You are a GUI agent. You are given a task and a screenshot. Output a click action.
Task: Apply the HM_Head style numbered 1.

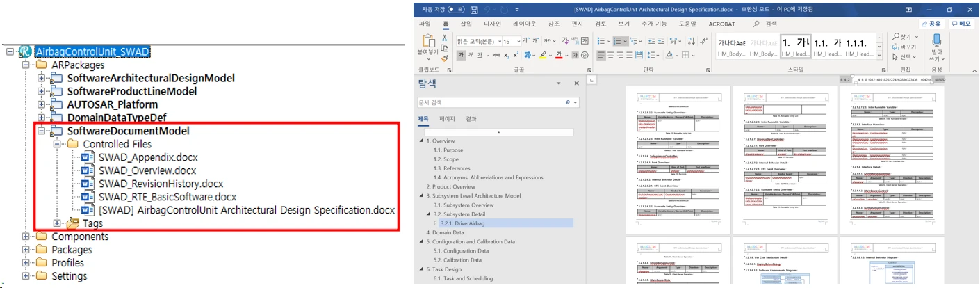pyautogui.click(x=794, y=45)
